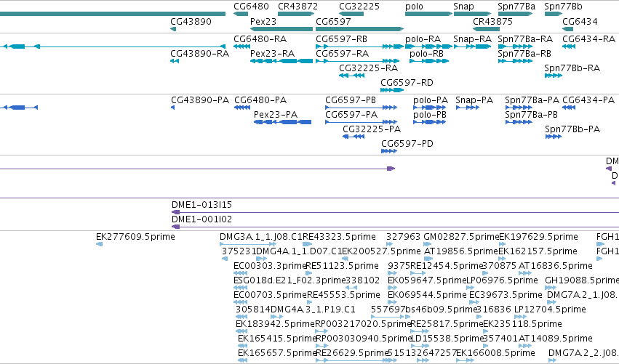The image size is (619, 364).
Task: Open EST EK165657.5prime
Action: point(277,353)
